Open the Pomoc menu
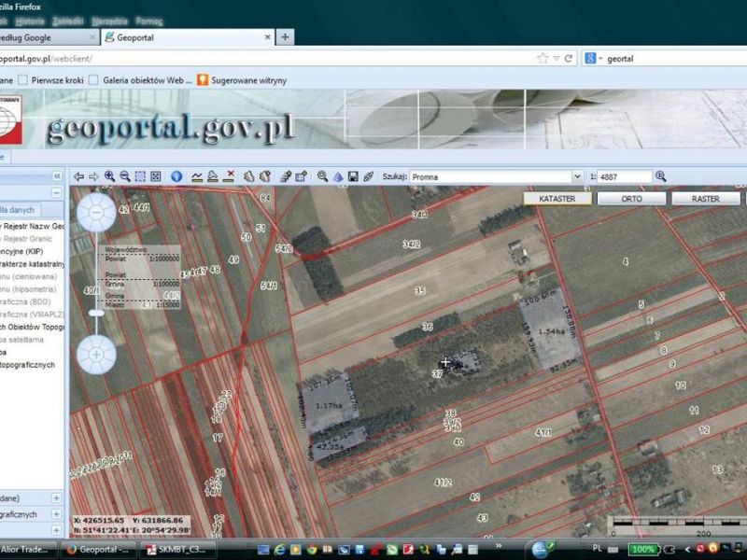Screen dimensions: 747x560 [149, 21]
